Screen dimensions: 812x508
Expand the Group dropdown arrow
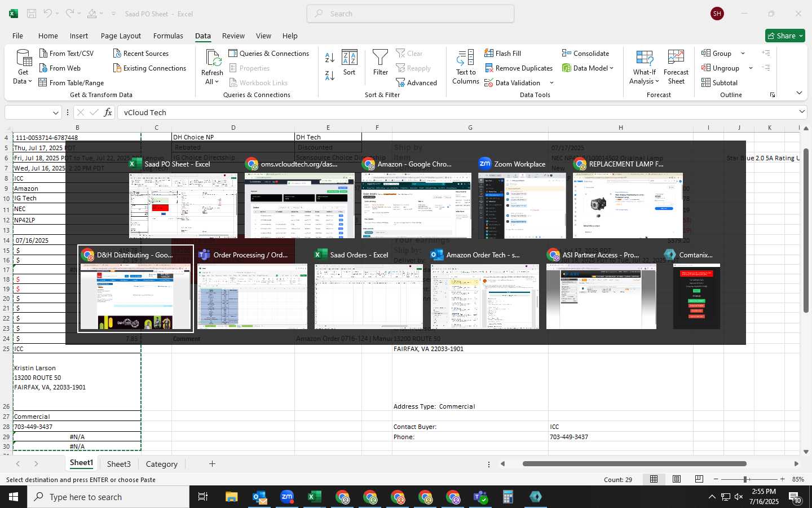[x=743, y=53]
